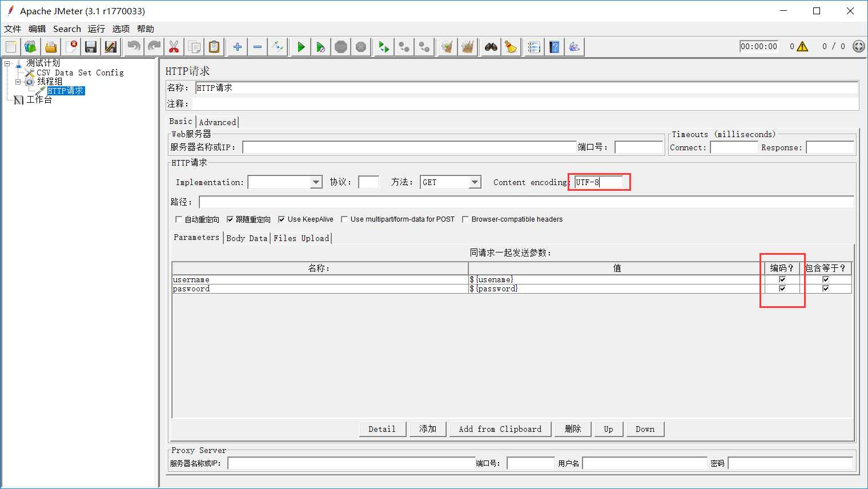Switch to the Body Data tab
This screenshot has width=868, height=489.
tap(247, 238)
